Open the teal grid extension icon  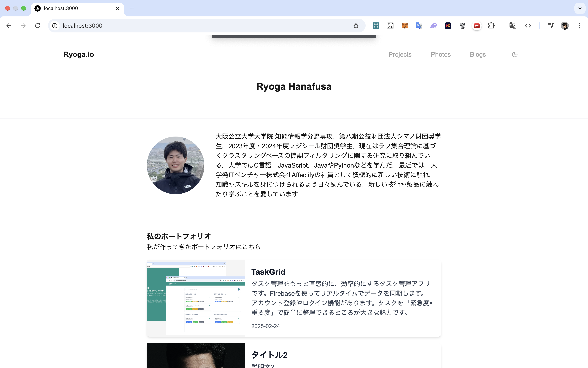pyautogui.click(x=376, y=26)
